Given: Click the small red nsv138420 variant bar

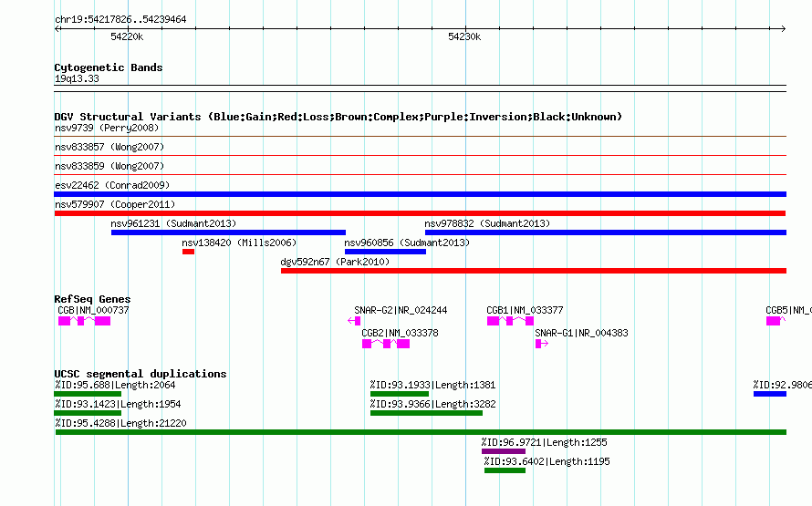Looking at the screenshot, I should pos(189,252).
